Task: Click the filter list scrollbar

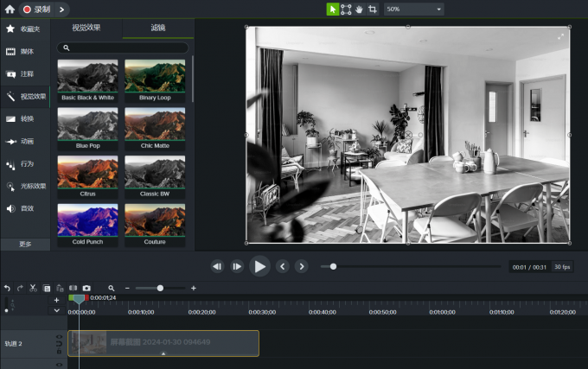Action: [193, 79]
